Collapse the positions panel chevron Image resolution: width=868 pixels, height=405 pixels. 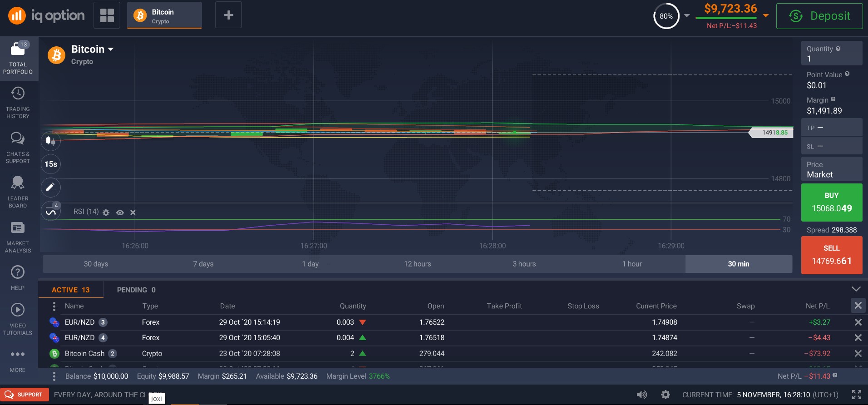(x=856, y=289)
